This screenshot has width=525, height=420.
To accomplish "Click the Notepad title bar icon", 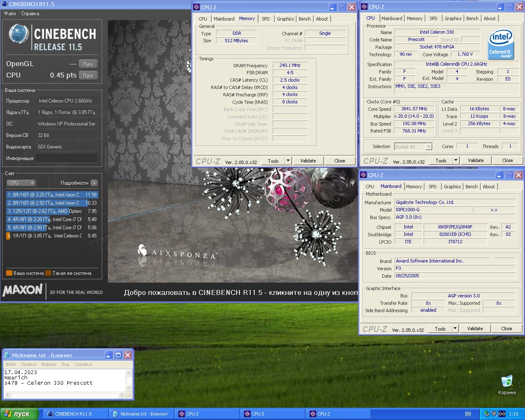I will click(x=7, y=355).
